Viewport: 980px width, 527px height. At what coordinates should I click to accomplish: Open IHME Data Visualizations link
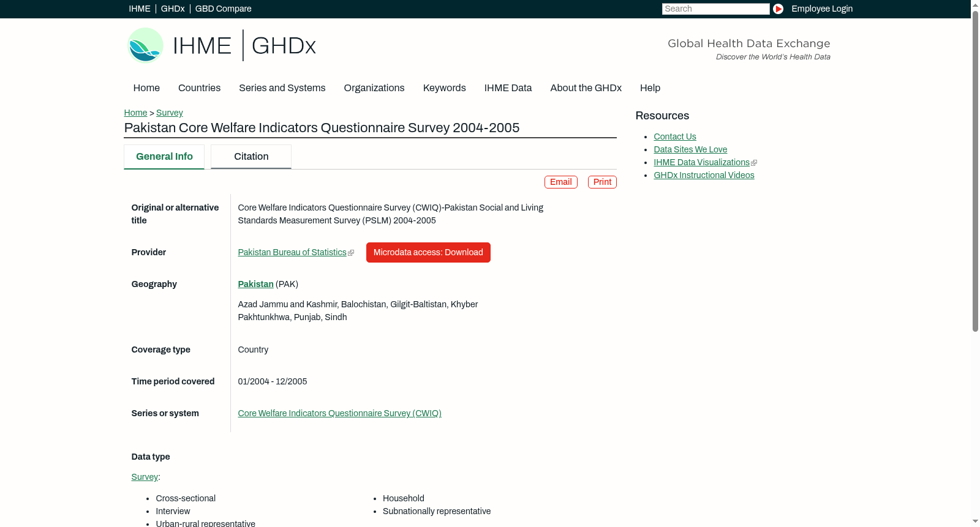702,162
